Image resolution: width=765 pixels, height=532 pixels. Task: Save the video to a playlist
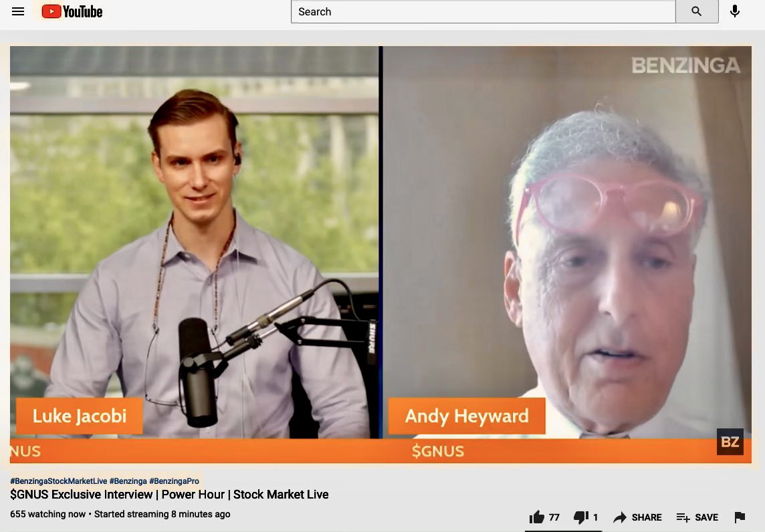(697, 517)
